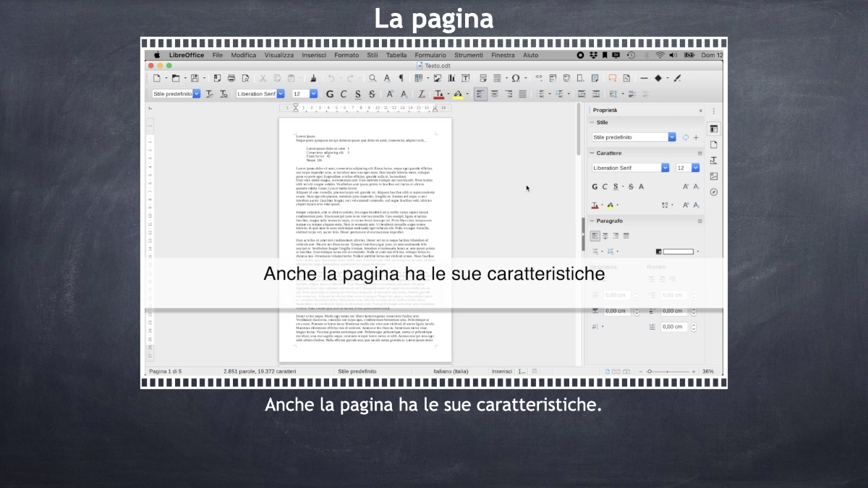Click the Wi-Fi icon in the macOS menu bar
The height and width of the screenshot is (488, 868).
[660, 55]
